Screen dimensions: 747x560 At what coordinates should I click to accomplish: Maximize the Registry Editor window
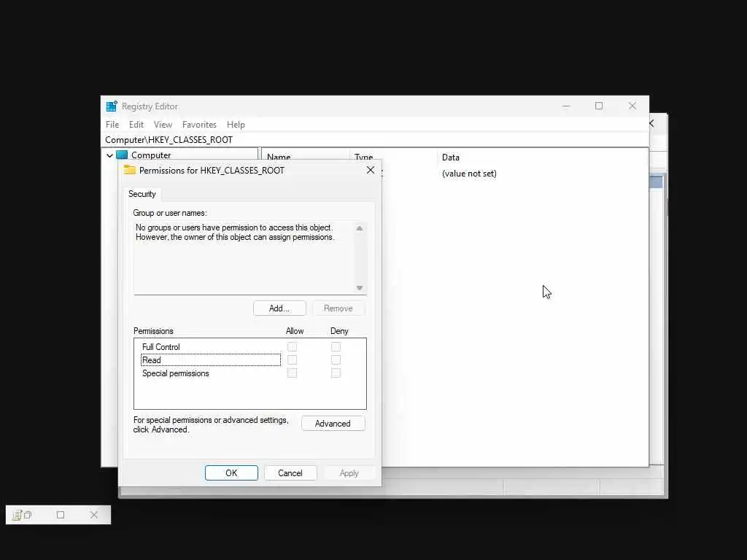point(599,106)
